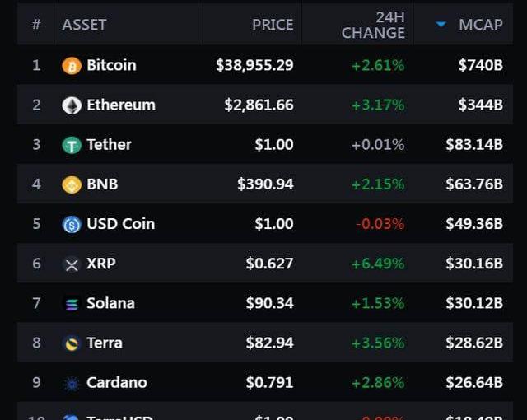Viewport: 527px width, 420px height.
Task: Click the Ethereum diamond logo icon
Action: 72,105
